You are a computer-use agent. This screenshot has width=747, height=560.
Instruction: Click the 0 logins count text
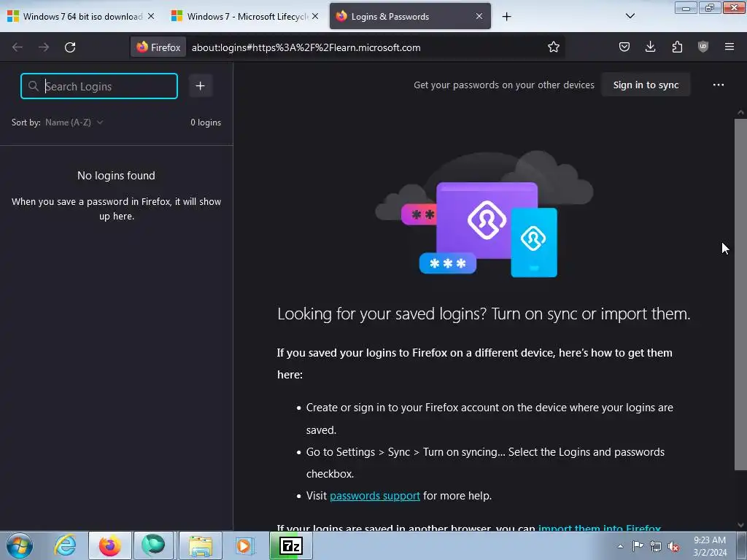pyautogui.click(x=206, y=122)
